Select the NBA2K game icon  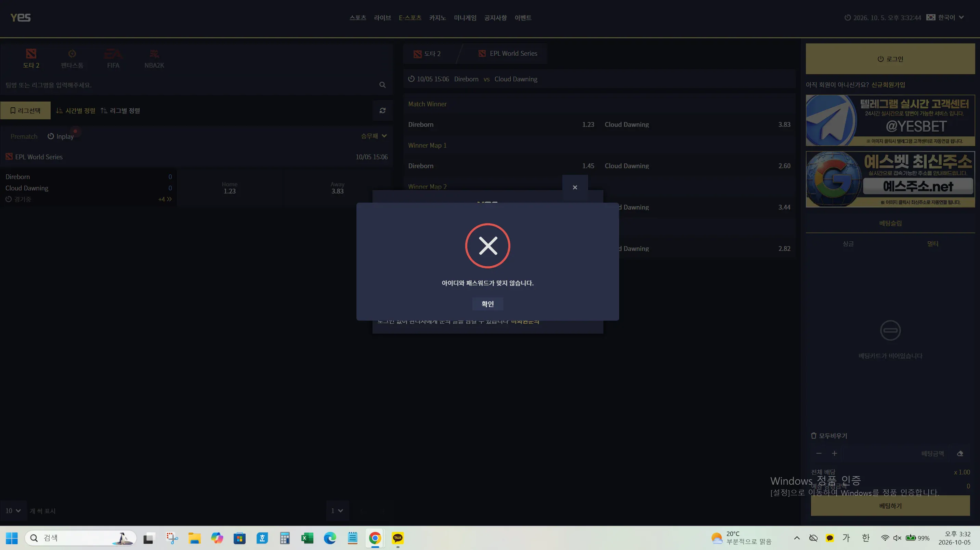tap(154, 58)
